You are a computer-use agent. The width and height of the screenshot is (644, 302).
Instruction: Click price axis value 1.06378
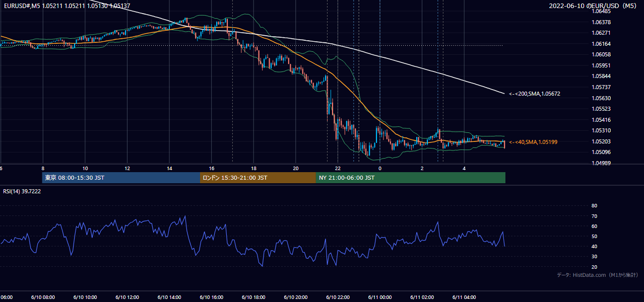tap(601, 22)
